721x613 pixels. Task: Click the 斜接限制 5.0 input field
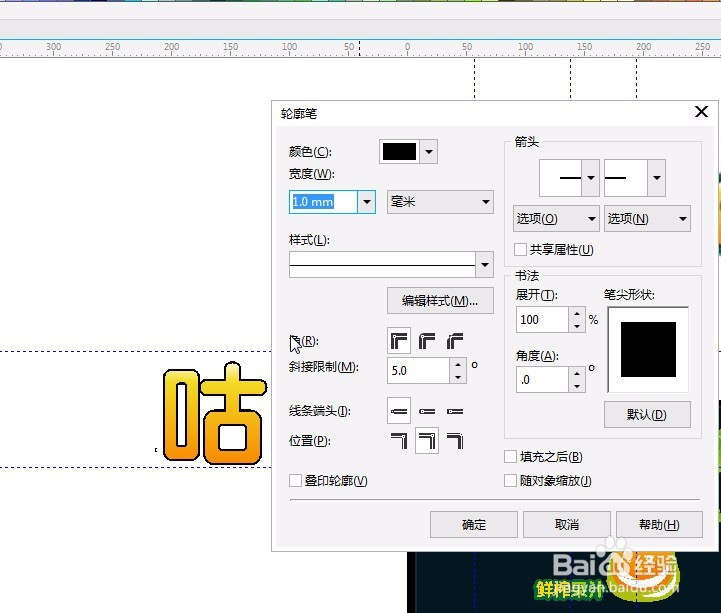(418, 371)
